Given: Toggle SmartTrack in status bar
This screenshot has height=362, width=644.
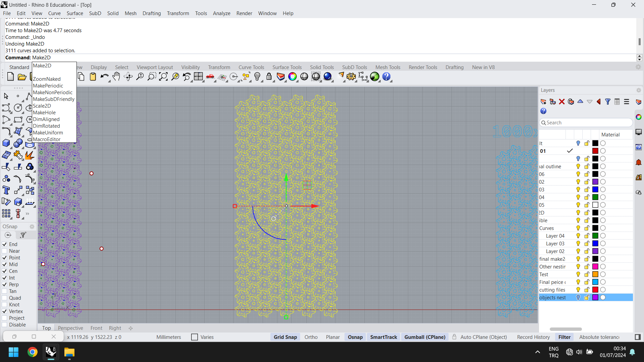Looking at the screenshot, I should (383, 337).
